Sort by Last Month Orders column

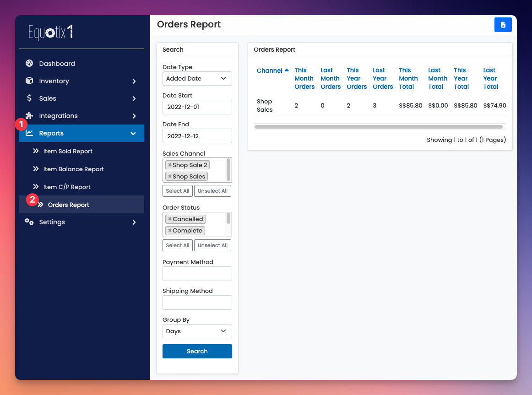pos(331,78)
